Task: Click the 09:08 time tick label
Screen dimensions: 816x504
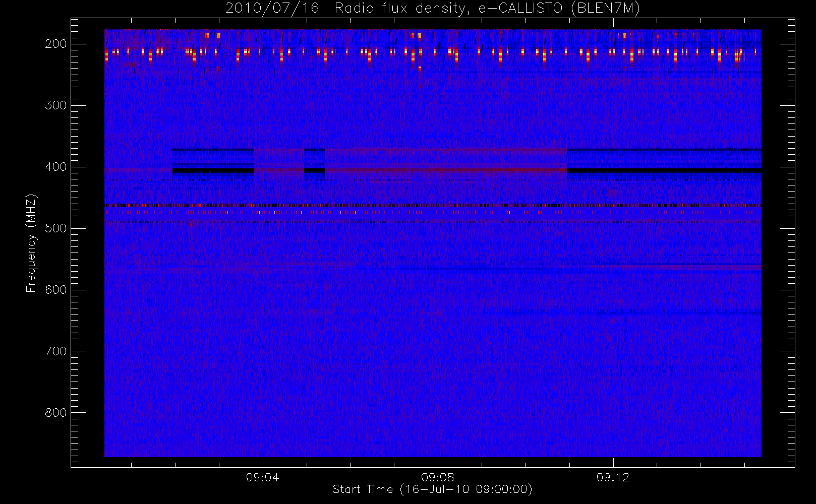Action: [x=438, y=477]
